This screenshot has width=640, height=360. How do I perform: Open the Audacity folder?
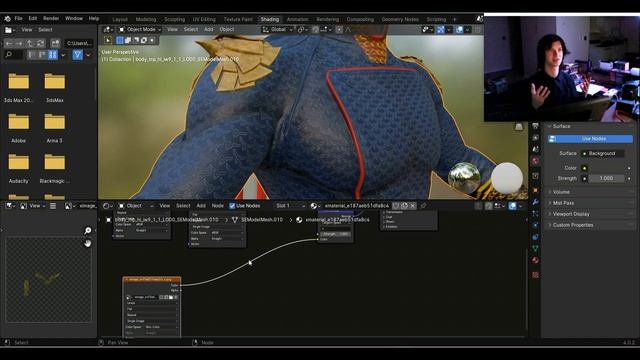[19, 168]
